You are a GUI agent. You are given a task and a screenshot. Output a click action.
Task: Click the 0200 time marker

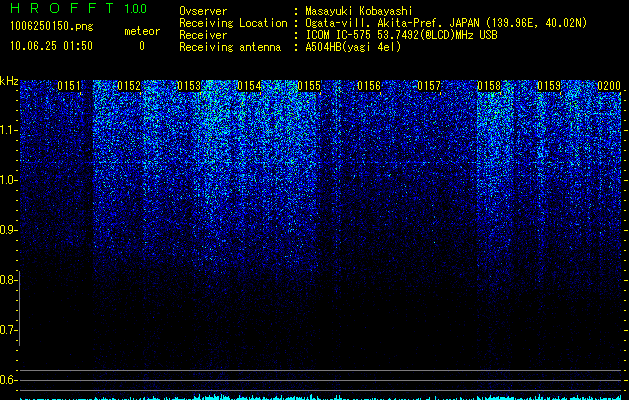(x=609, y=86)
